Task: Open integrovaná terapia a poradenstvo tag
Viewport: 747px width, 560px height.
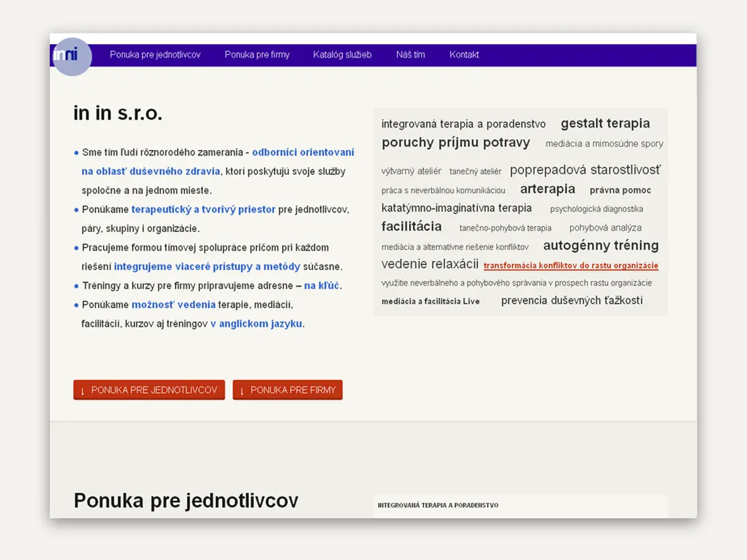Action: pos(464,124)
